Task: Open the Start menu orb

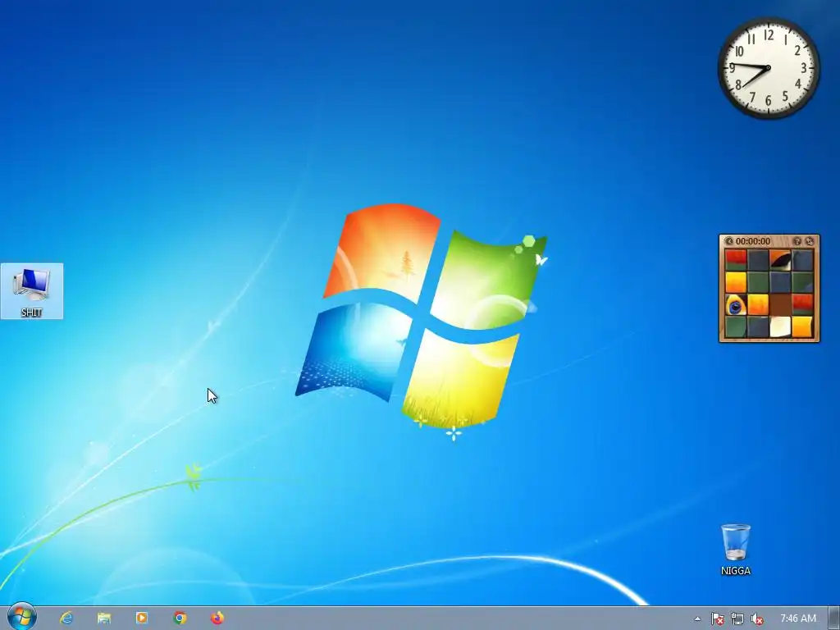Action: point(22,617)
